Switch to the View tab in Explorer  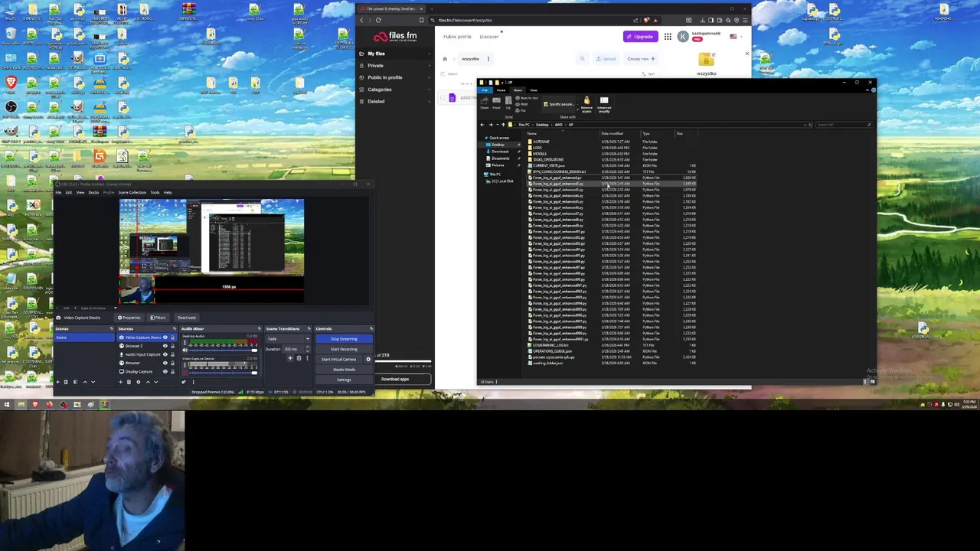[534, 90]
